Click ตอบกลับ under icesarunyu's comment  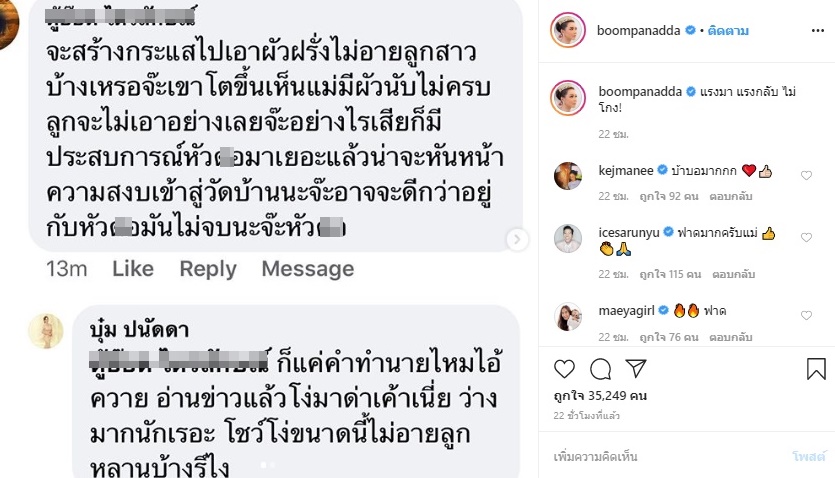click(734, 274)
